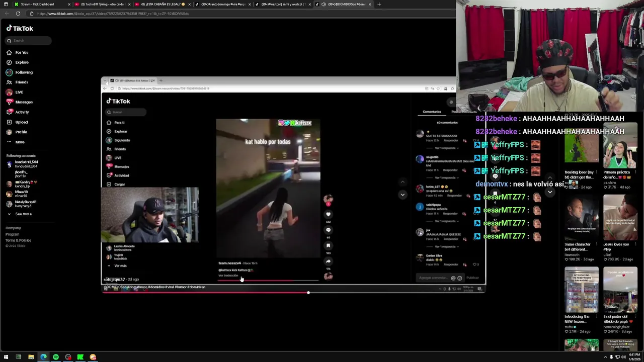Expand the Program footer section
644x362 pixels.
[12, 234]
